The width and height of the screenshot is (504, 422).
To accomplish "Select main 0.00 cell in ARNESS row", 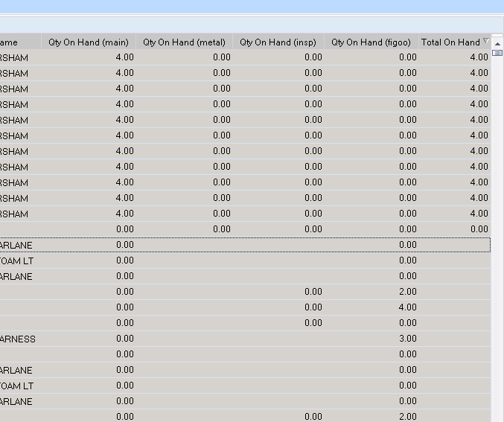I will tap(89, 339).
